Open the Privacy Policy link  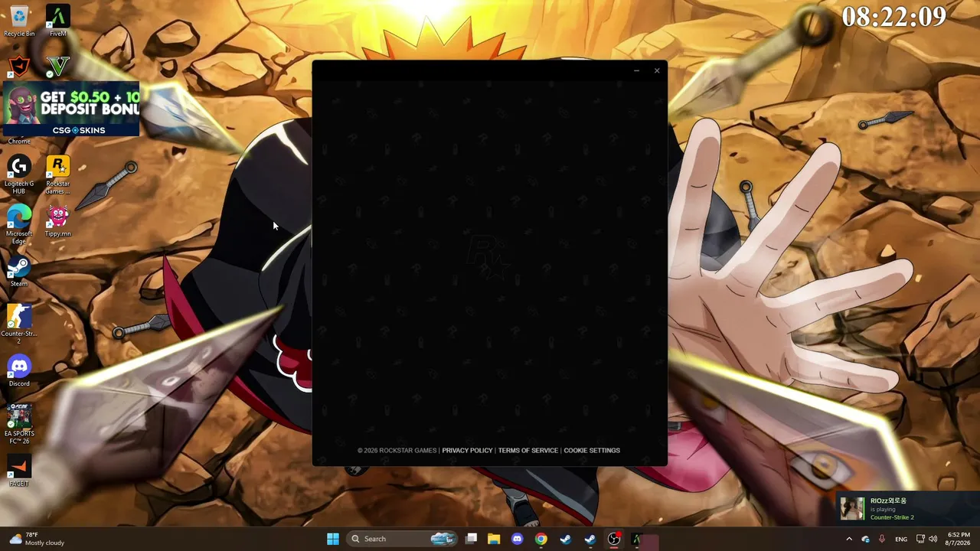click(467, 450)
